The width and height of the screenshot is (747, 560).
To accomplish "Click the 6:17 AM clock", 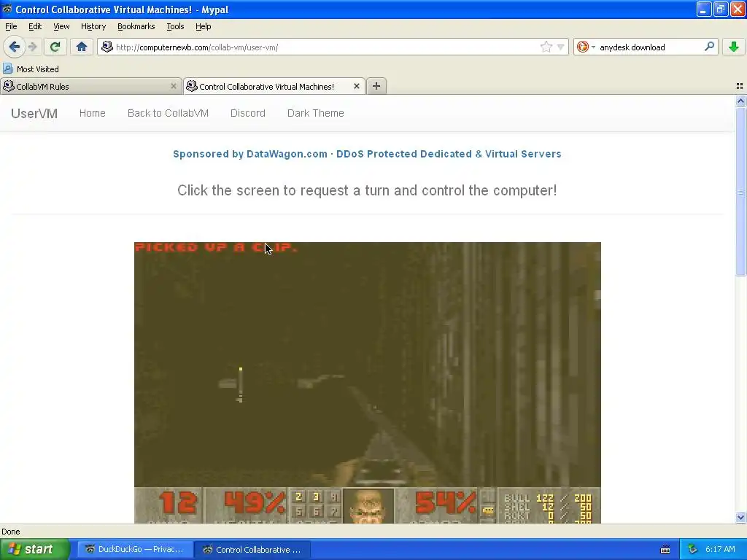I will tap(720, 549).
